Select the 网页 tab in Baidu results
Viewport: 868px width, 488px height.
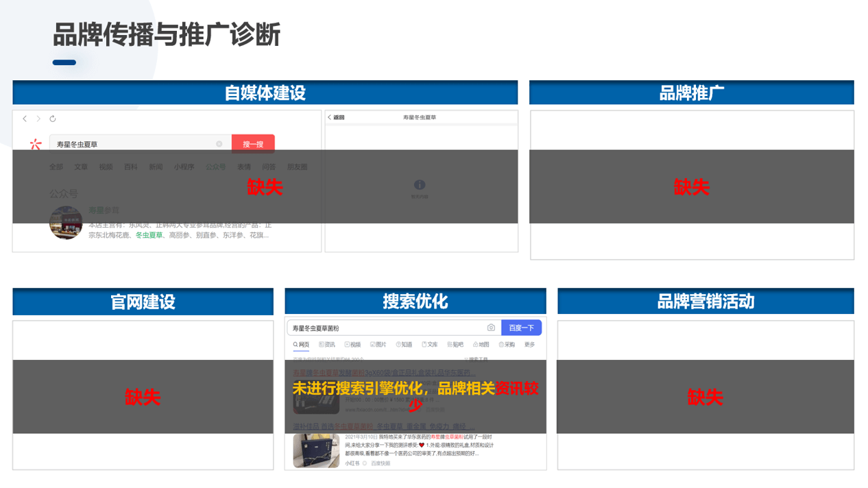coord(301,345)
